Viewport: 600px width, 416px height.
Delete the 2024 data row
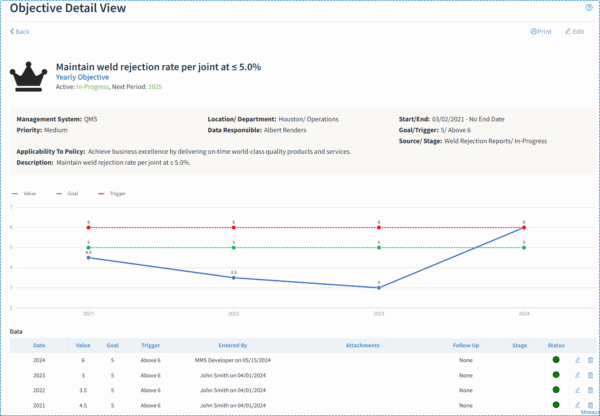[x=590, y=360]
